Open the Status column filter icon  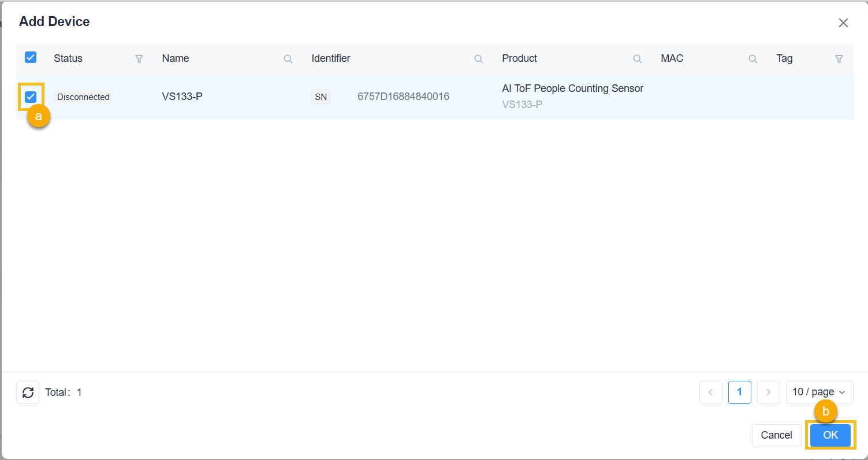click(x=139, y=59)
